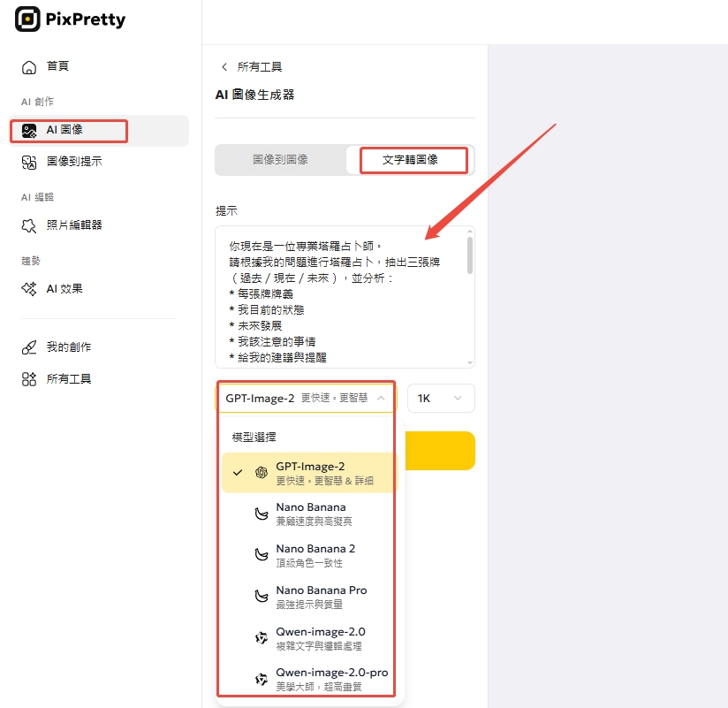The image size is (728, 708).
Task: Click the 模型選擇 heading in dropdown
Action: tap(254, 438)
